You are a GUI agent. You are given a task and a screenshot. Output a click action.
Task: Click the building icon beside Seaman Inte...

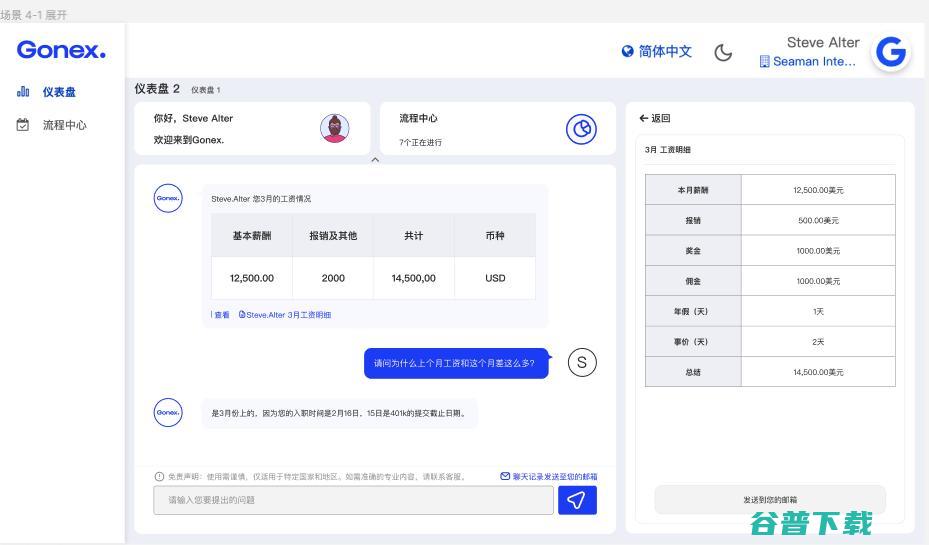(x=764, y=62)
